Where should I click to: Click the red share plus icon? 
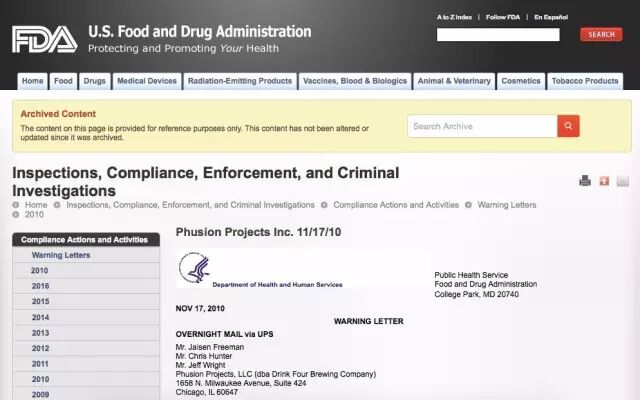coord(604,180)
